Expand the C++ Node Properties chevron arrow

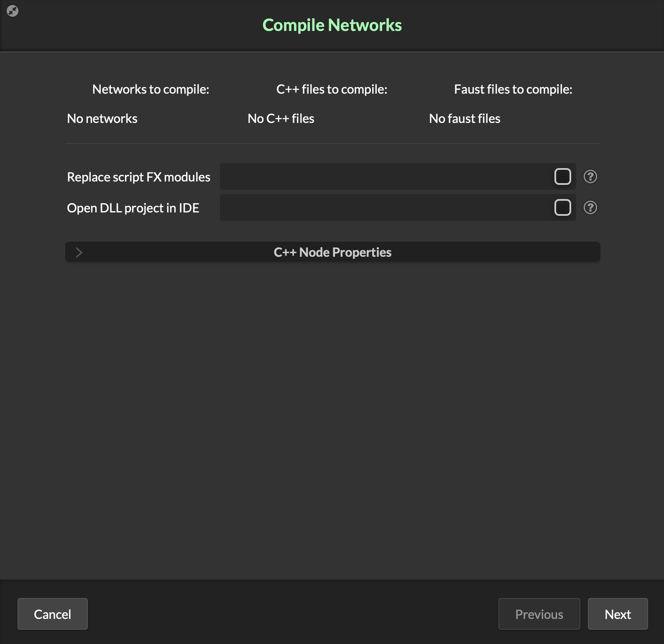[79, 252]
